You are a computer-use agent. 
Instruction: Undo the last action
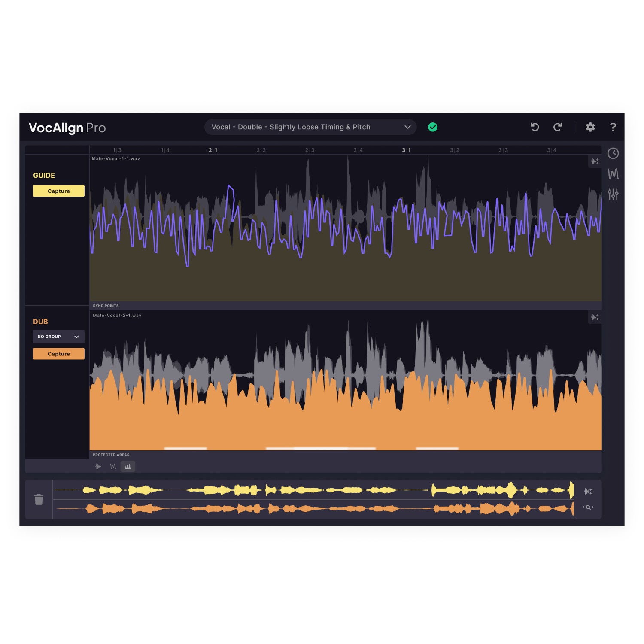coord(535,127)
